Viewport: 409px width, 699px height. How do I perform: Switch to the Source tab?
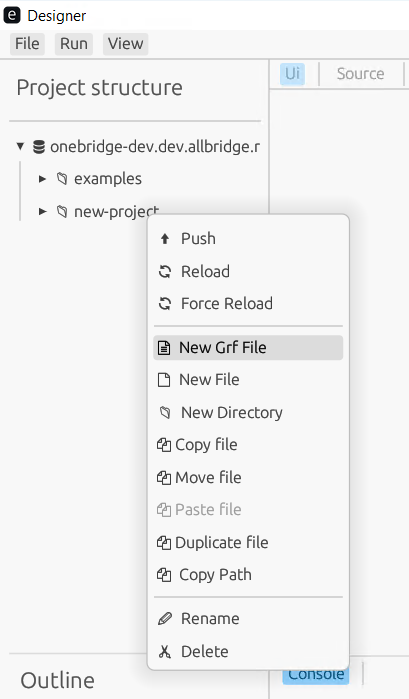point(360,74)
